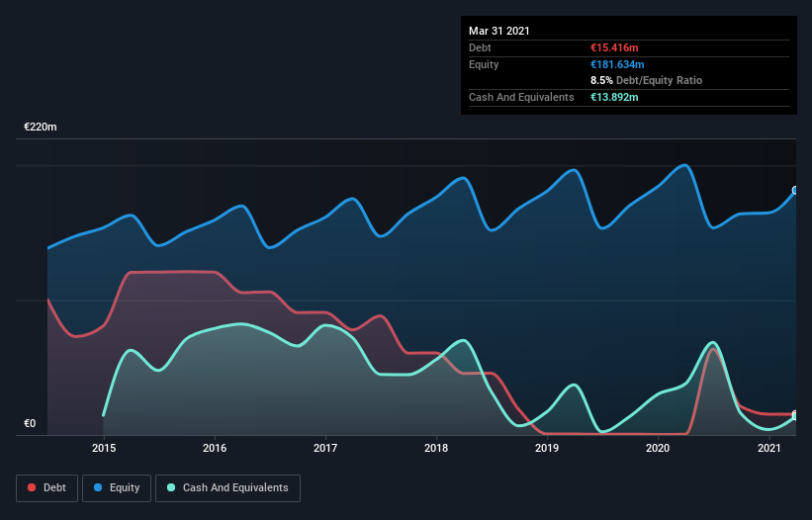Click the €15.416m debt value
This screenshot has width=812, height=520.
point(614,47)
